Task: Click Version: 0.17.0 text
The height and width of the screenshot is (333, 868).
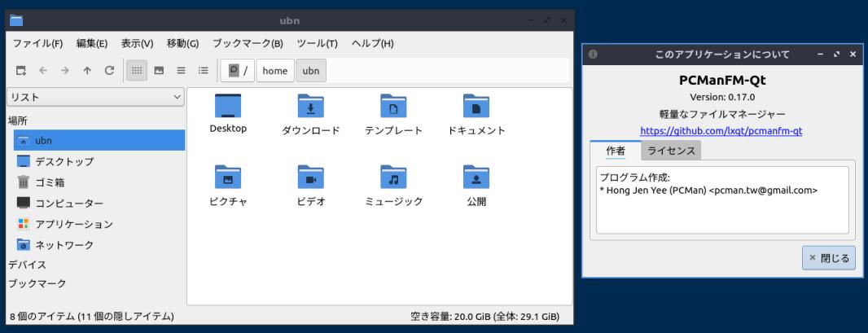Action: click(x=722, y=97)
